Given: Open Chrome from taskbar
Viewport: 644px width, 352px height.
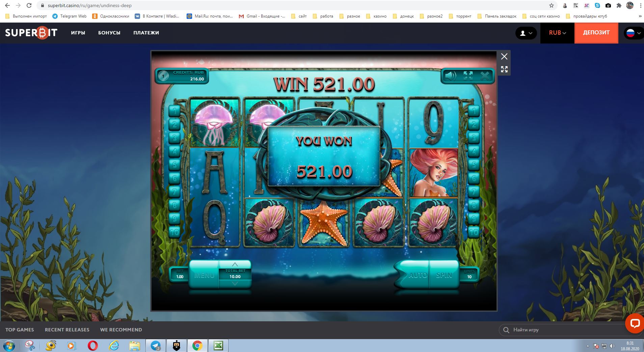Looking at the screenshot, I should click(x=197, y=346).
